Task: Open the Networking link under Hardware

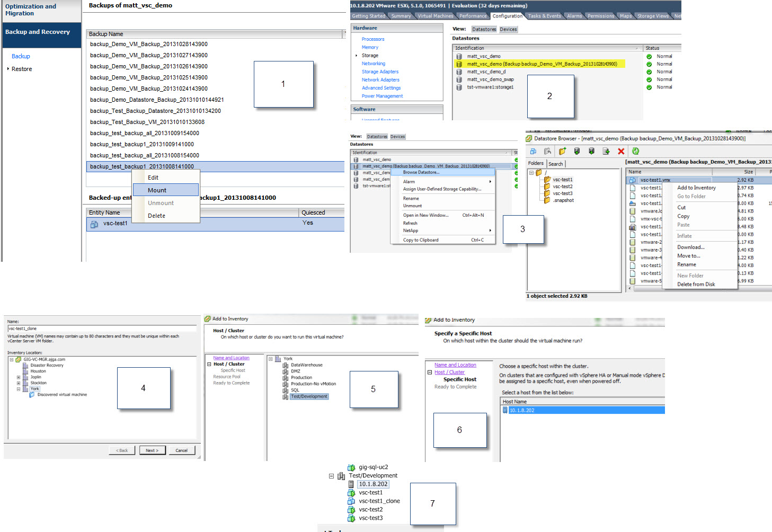Action: (x=373, y=64)
